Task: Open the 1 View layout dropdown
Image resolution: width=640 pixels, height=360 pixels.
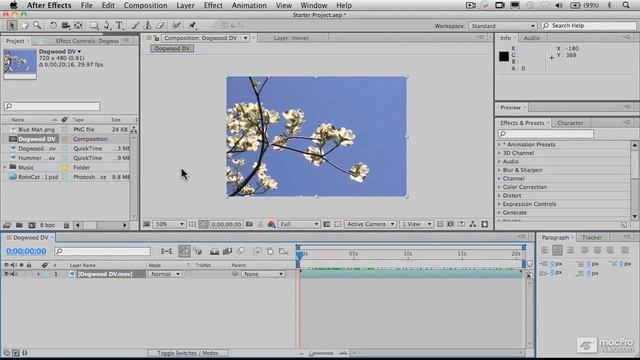Action: point(416,224)
